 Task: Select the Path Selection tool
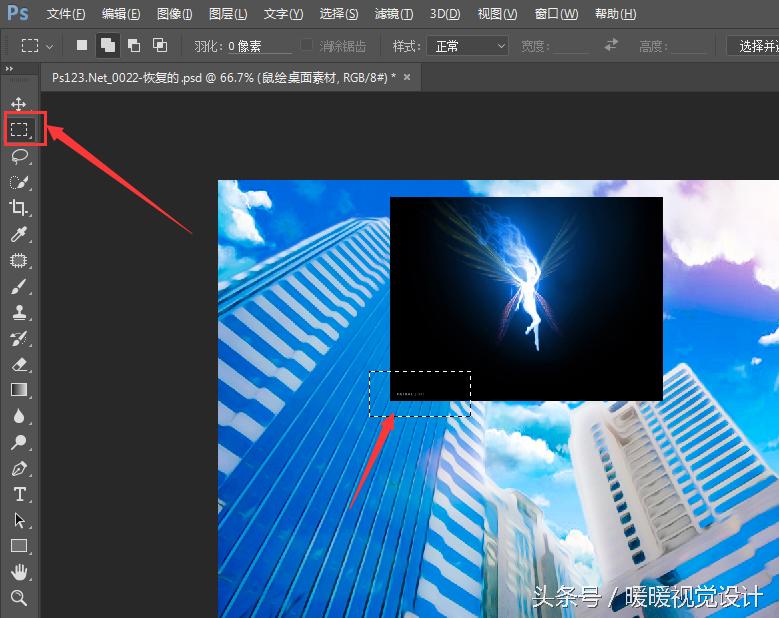click(x=19, y=520)
